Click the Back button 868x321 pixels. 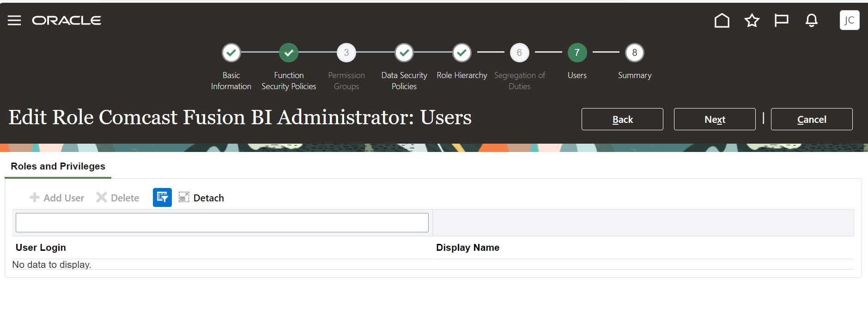click(622, 119)
